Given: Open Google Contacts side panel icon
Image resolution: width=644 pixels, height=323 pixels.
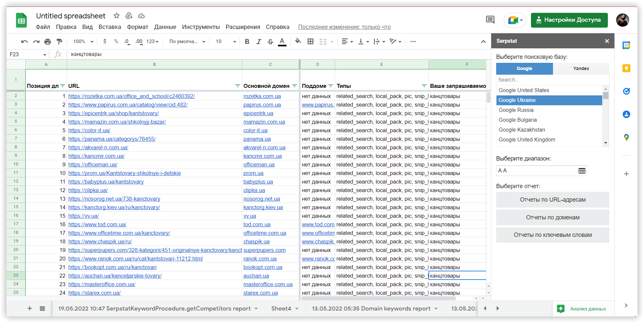Looking at the screenshot, I should 626,114.
